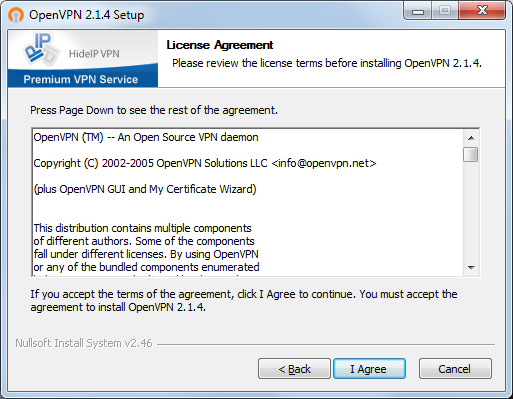Click the license scrollbar down arrow

[x=471, y=267]
